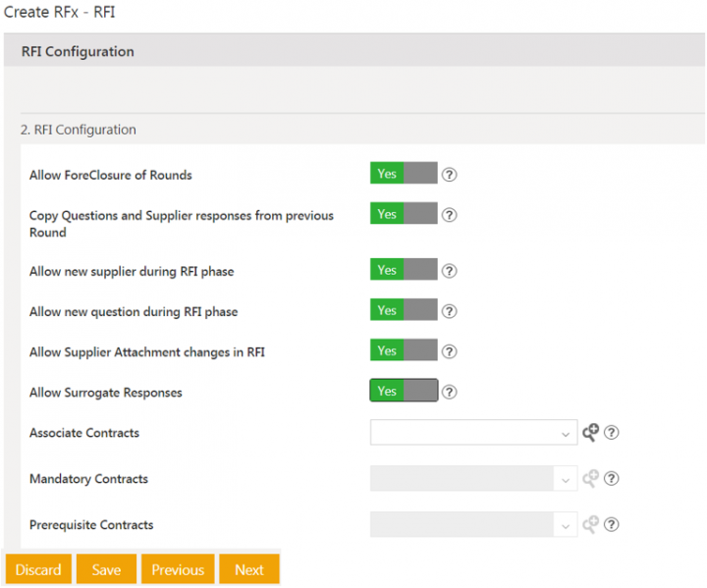The image size is (707, 588).
Task: Toggle Allow ForeClosure of Rounds switch
Action: (x=404, y=174)
